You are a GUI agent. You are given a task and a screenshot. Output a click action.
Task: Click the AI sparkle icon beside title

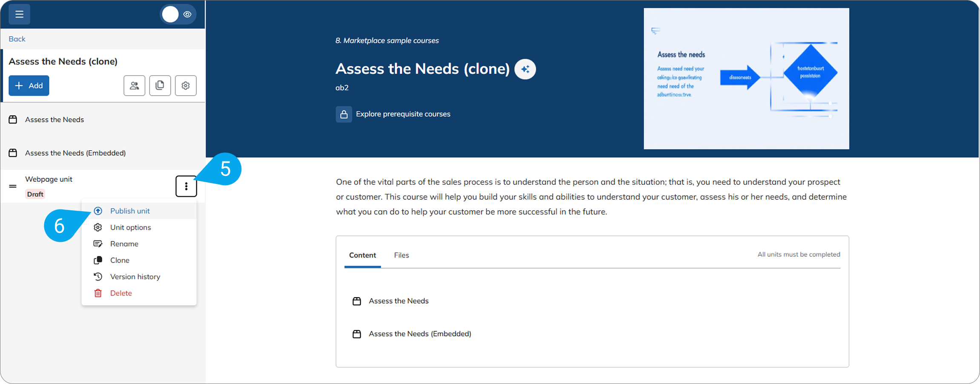coord(525,69)
